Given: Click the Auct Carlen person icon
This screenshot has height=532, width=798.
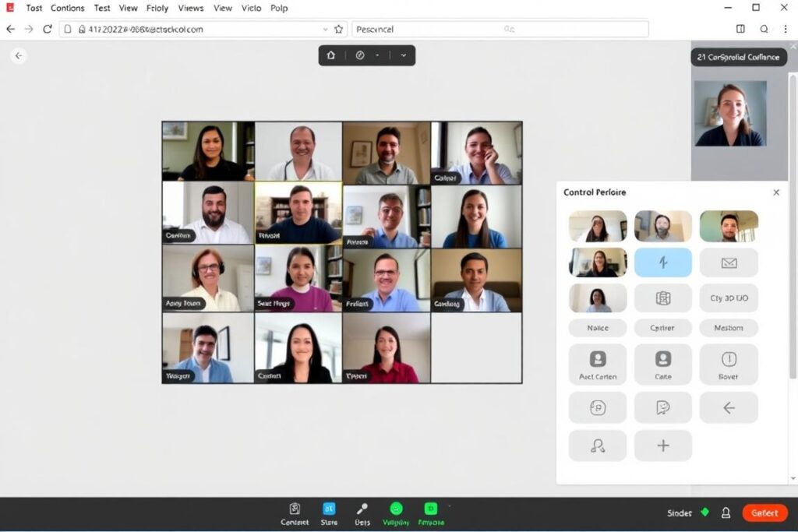Looking at the screenshot, I should click(598, 365).
